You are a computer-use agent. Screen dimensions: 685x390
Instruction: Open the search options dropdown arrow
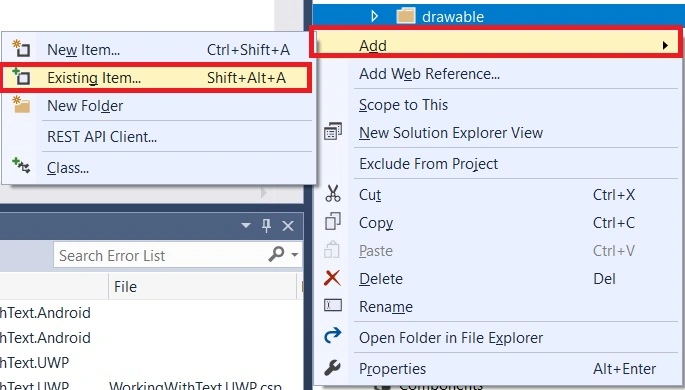tap(295, 254)
